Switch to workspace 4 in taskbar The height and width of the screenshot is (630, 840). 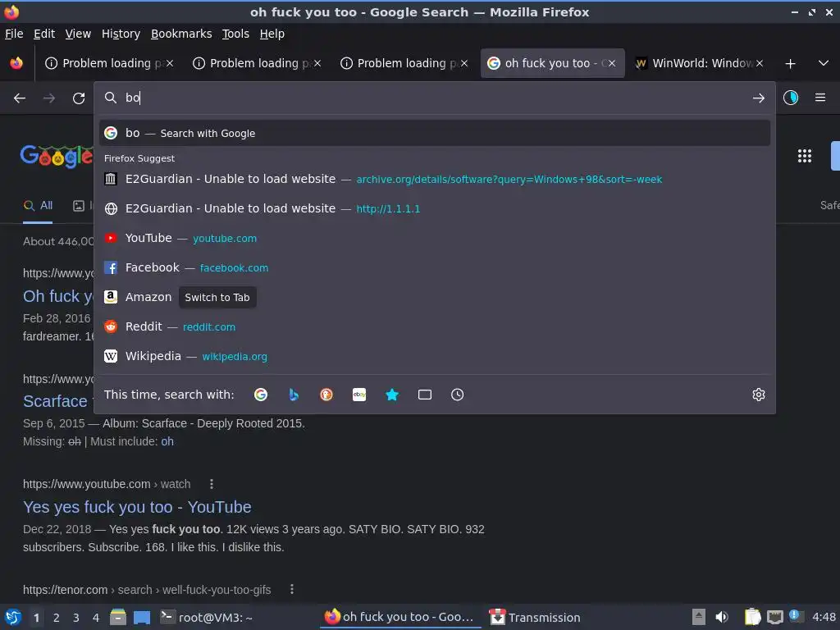tap(96, 618)
